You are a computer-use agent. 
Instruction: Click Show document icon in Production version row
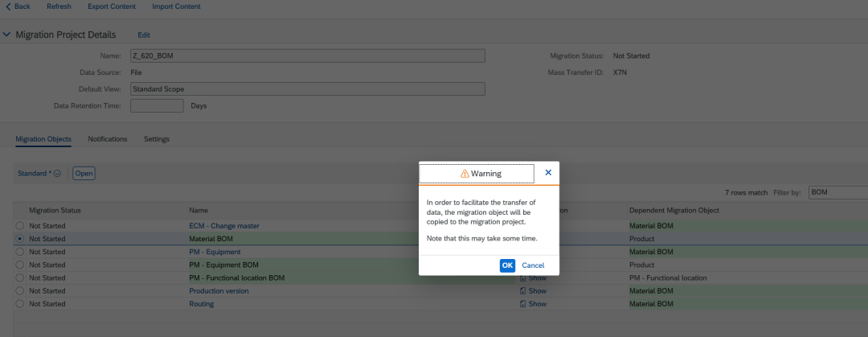pyautogui.click(x=522, y=291)
